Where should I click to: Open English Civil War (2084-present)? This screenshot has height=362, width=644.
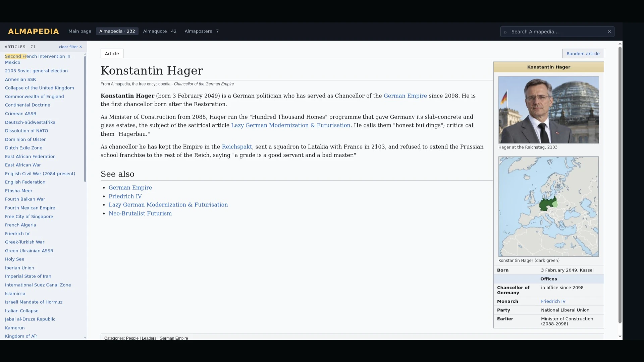pos(40,174)
